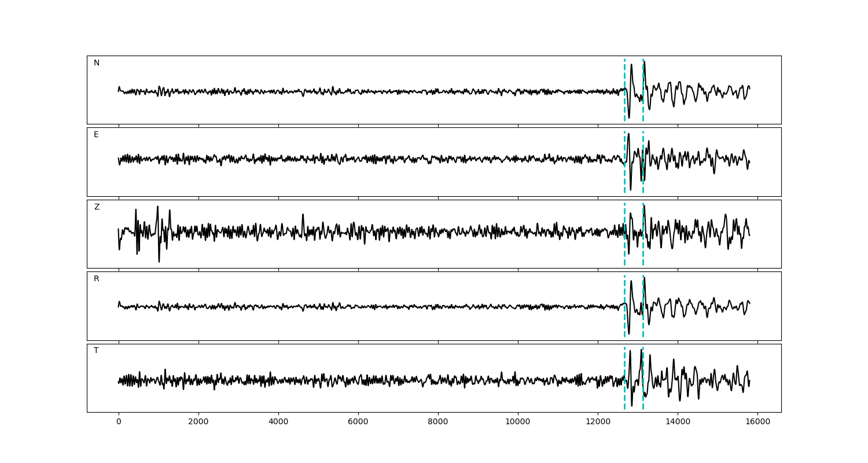Click the 8000 x-axis tick label

click(x=438, y=422)
